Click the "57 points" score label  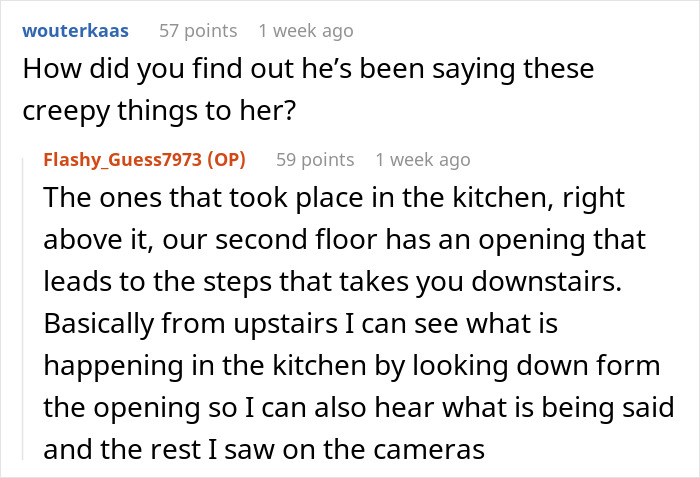198,31
